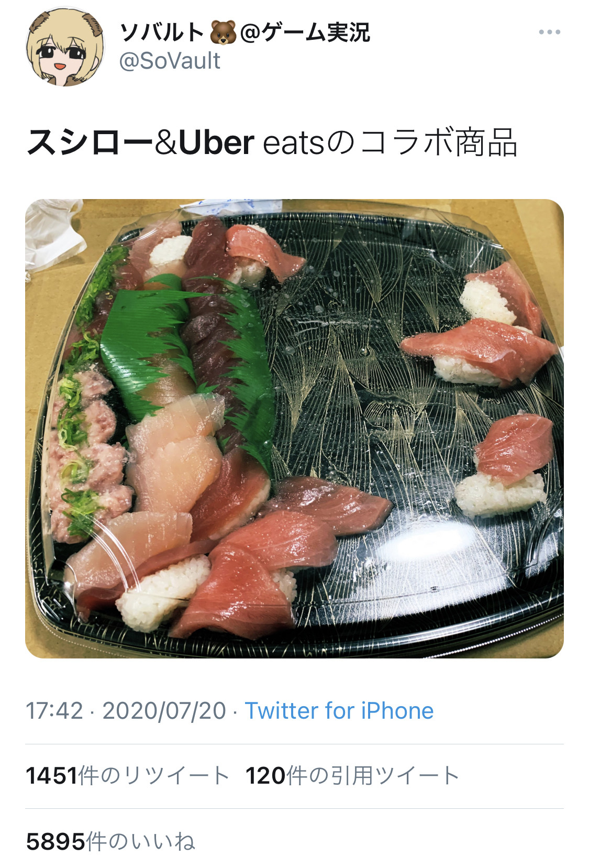Open the three-dot more options menu

[549, 32]
